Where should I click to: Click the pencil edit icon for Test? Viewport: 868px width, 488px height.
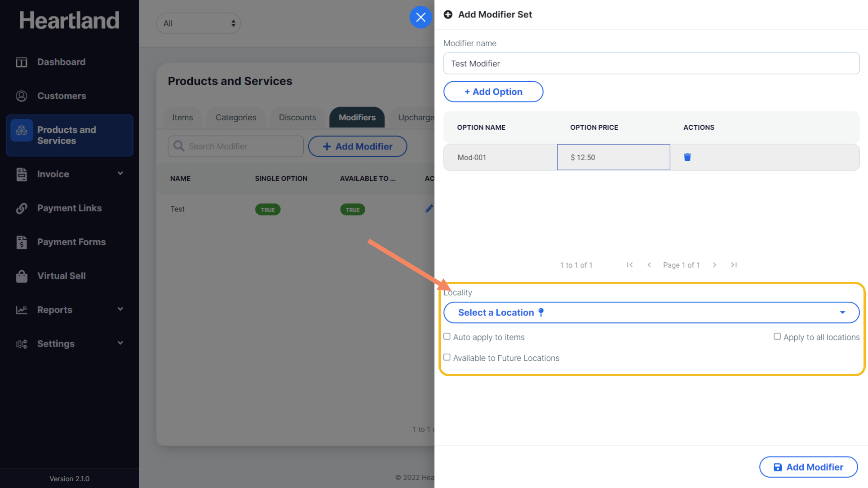coord(429,209)
